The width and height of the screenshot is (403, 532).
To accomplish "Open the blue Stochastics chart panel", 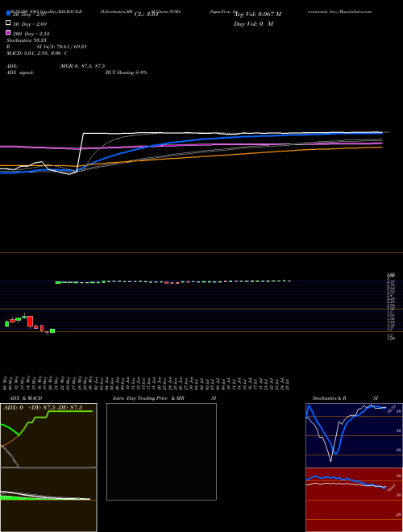I will point(354,435).
